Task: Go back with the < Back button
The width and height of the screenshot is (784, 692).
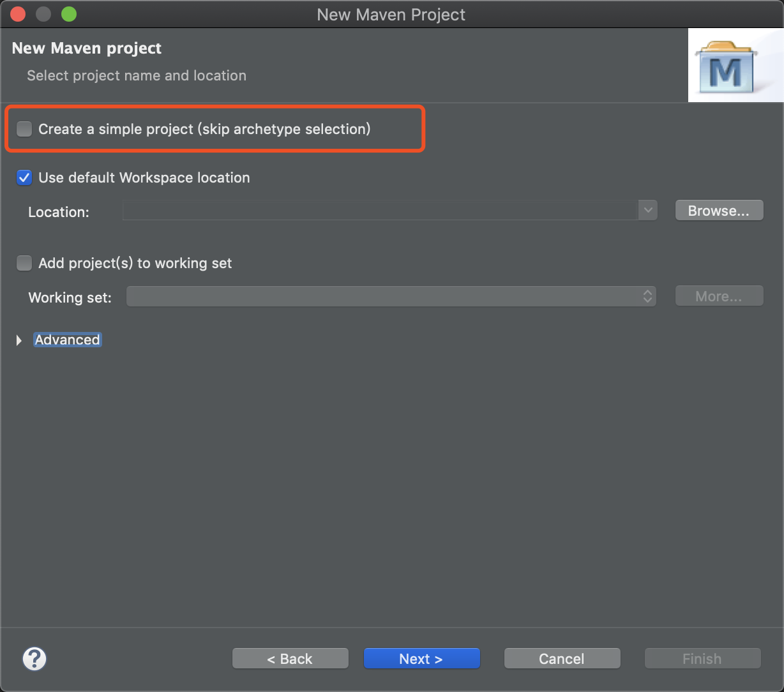Action: click(290, 659)
